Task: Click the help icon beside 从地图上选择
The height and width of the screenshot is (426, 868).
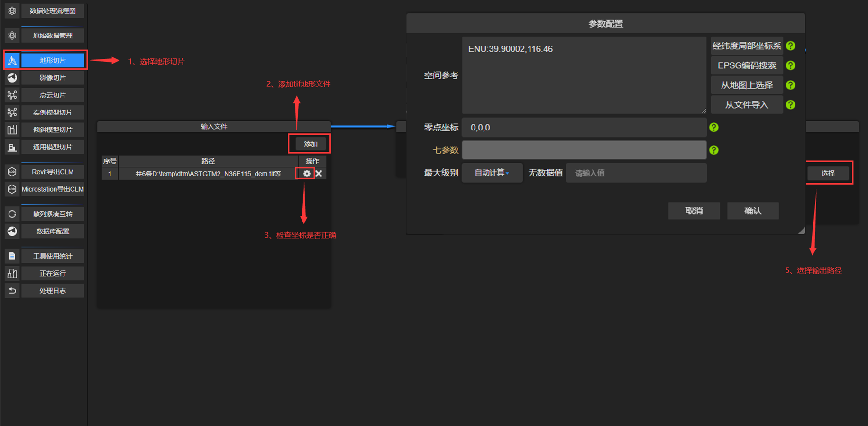Action: 790,85
